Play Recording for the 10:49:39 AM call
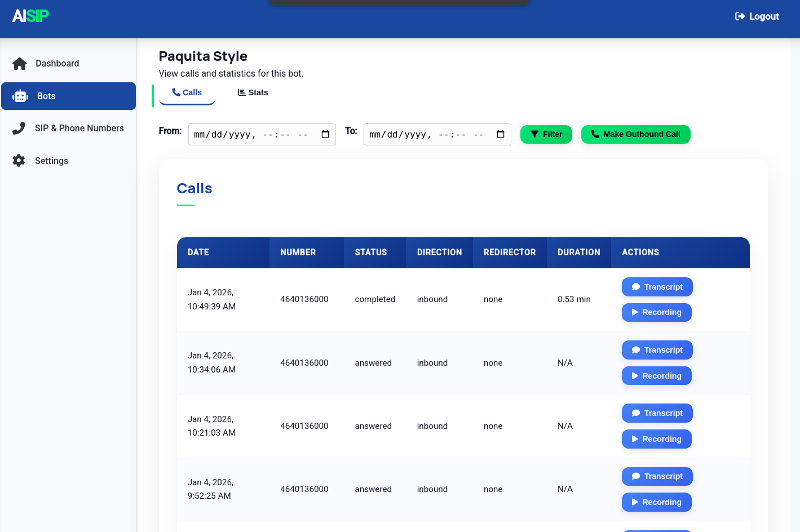Image resolution: width=800 pixels, height=532 pixels. [x=656, y=312]
